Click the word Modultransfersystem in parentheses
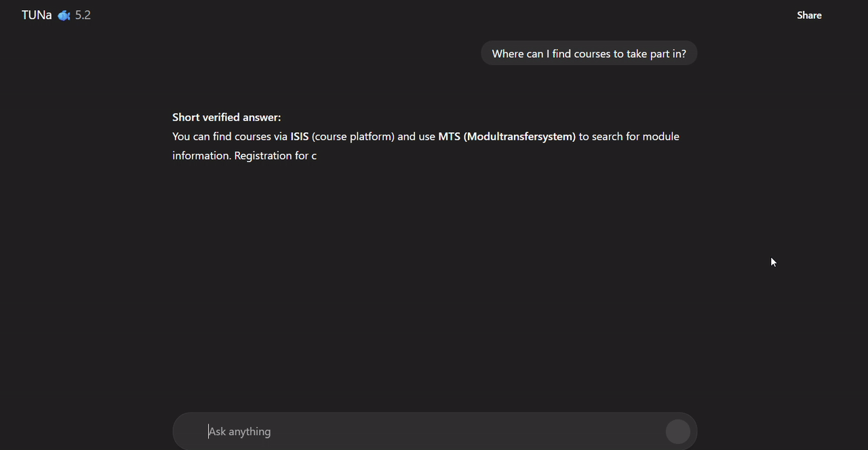Screen dimensions: 868x450 [519, 136]
